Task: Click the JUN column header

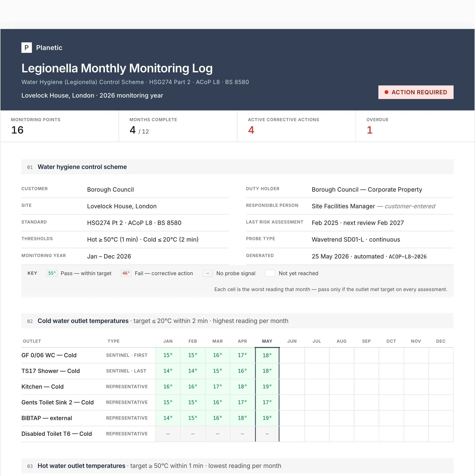Action: click(292, 341)
